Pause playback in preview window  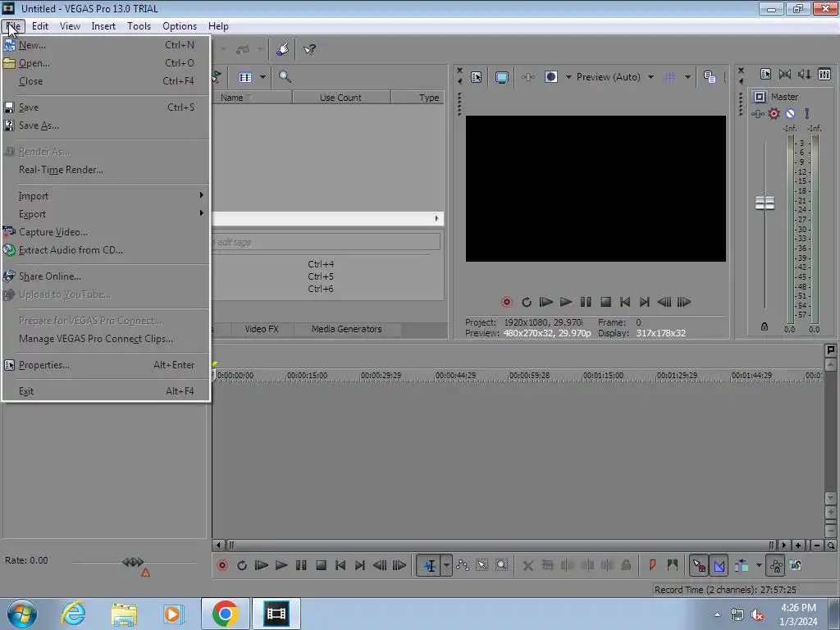click(x=586, y=302)
